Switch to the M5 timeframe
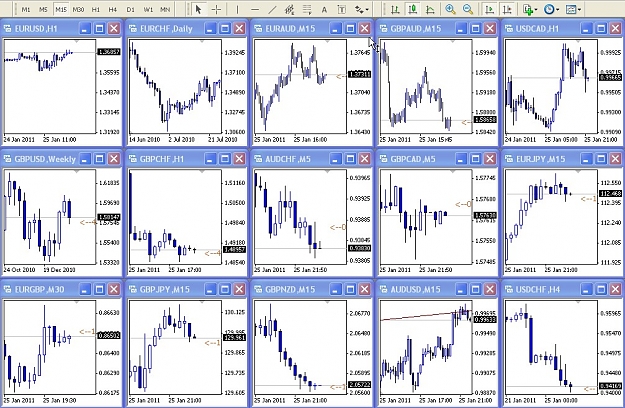The image size is (625, 408). [x=43, y=9]
